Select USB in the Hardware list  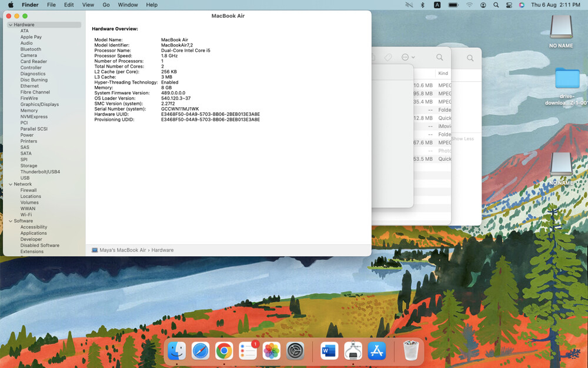[25, 178]
